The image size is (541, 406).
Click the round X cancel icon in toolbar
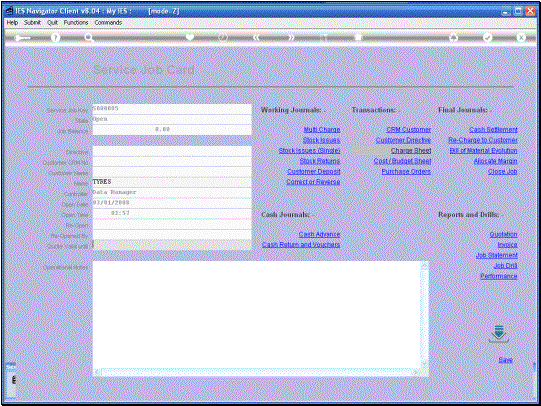[x=521, y=38]
